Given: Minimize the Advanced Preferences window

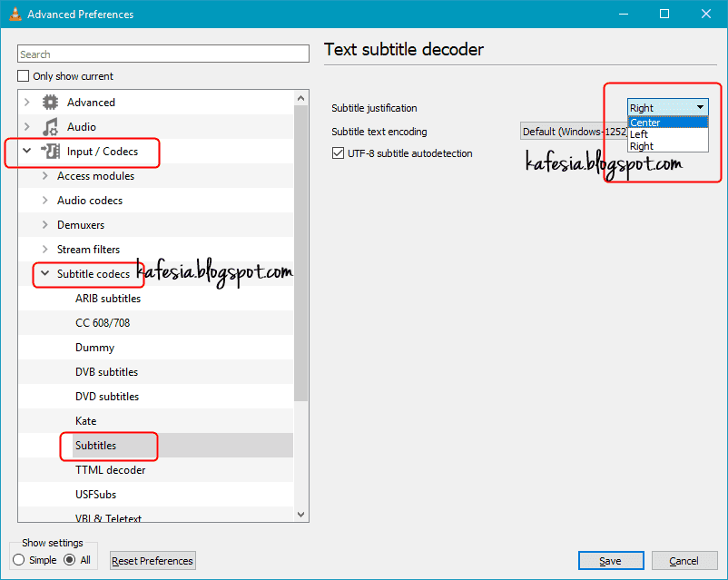Looking at the screenshot, I should [x=624, y=14].
